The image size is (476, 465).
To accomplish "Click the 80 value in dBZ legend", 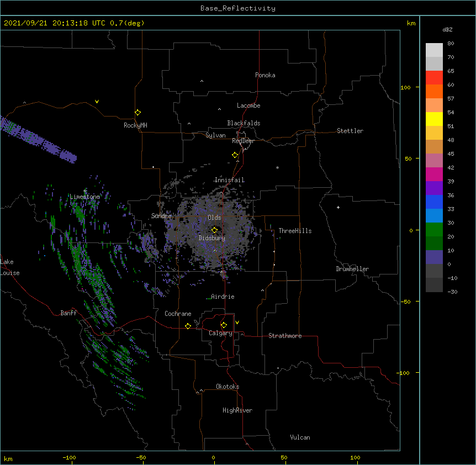I will (x=451, y=44).
